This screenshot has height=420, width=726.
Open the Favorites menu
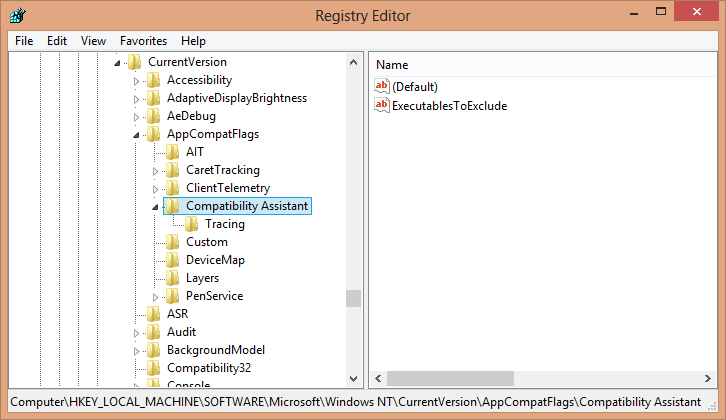point(143,41)
